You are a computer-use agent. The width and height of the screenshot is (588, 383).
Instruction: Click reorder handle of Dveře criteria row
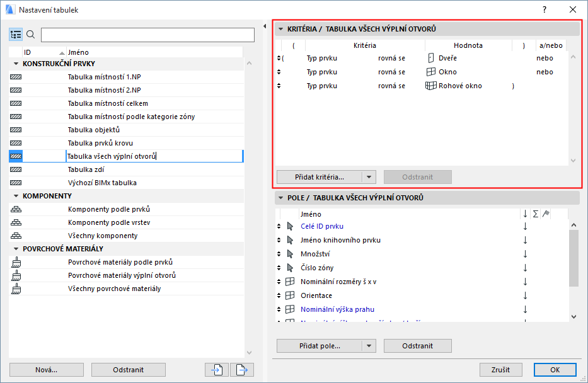point(279,58)
